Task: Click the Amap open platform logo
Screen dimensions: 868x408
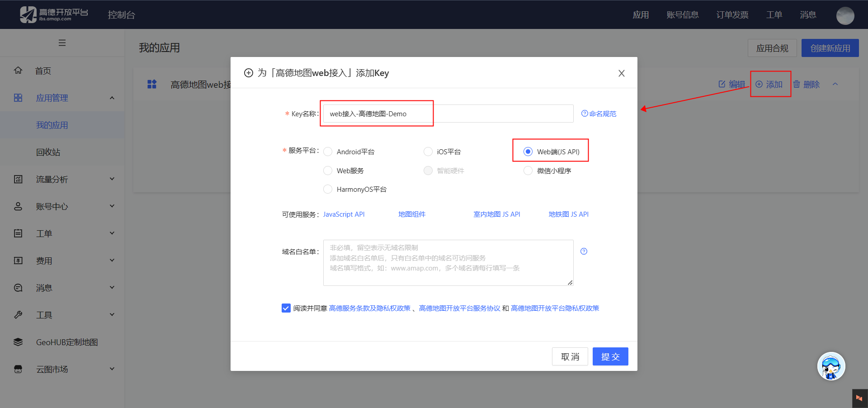Action: click(54, 14)
